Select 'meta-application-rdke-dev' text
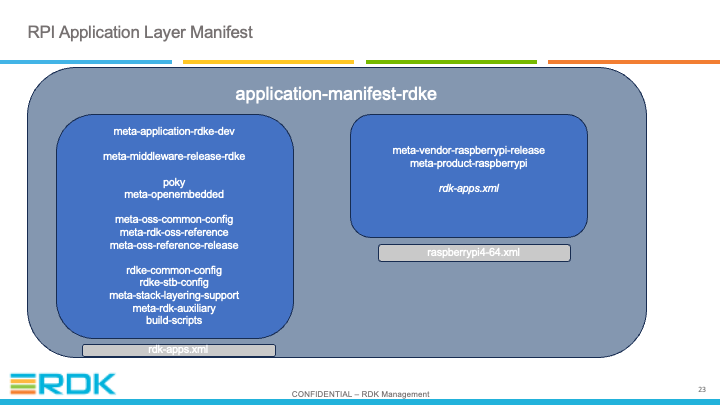This screenshot has height=405, width=720. [x=174, y=131]
